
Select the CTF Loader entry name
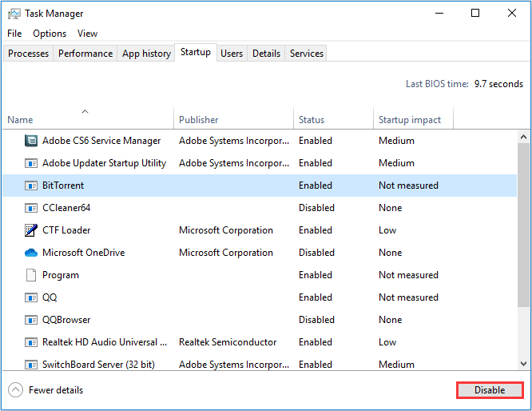tap(66, 230)
